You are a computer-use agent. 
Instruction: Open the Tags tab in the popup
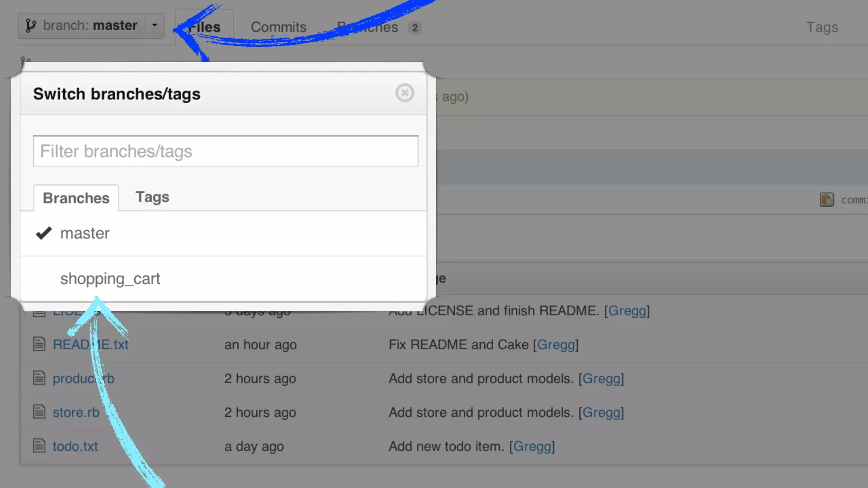[x=152, y=197]
